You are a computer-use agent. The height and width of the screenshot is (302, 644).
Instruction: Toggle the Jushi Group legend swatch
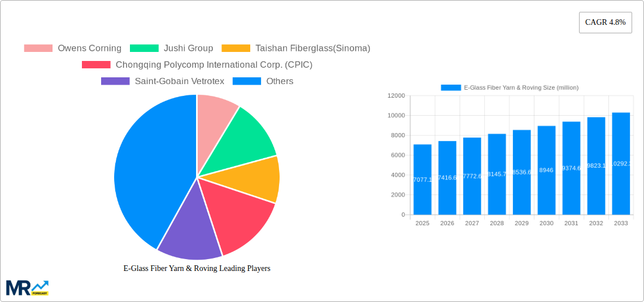[x=144, y=49]
